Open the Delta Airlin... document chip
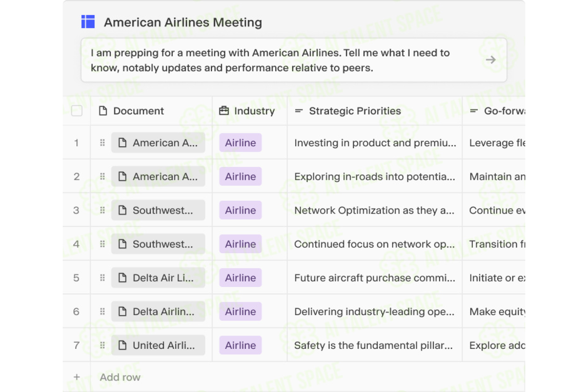Image resolution: width=588 pixels, height=392 pixels. point(158,311)
